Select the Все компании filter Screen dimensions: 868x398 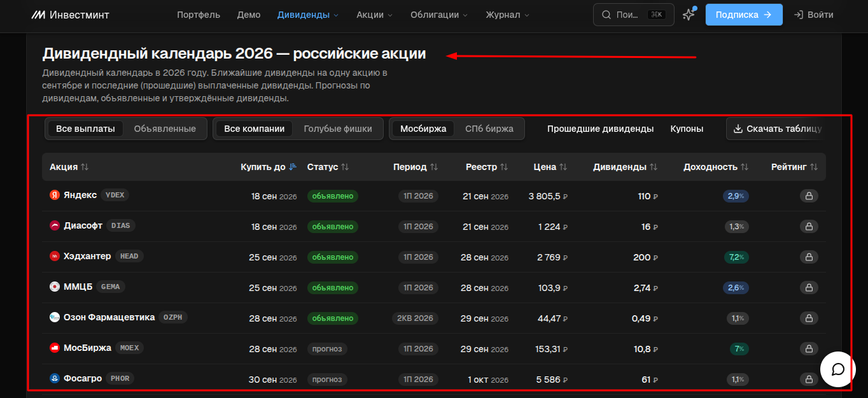255,129
